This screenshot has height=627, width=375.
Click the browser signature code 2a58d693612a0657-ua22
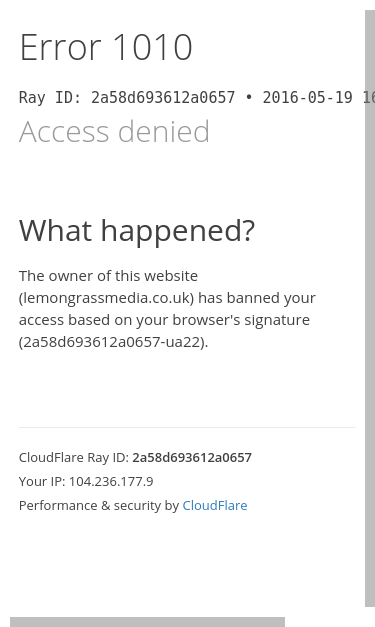click(112, 342)
